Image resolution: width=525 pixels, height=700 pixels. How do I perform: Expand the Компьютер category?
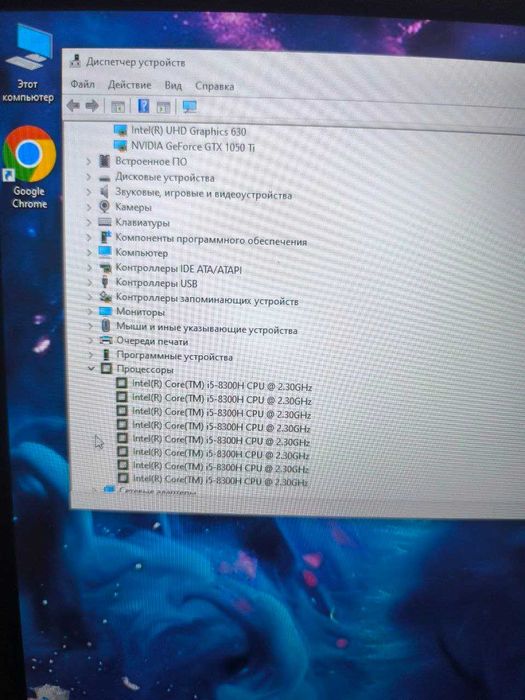[89, 252]
